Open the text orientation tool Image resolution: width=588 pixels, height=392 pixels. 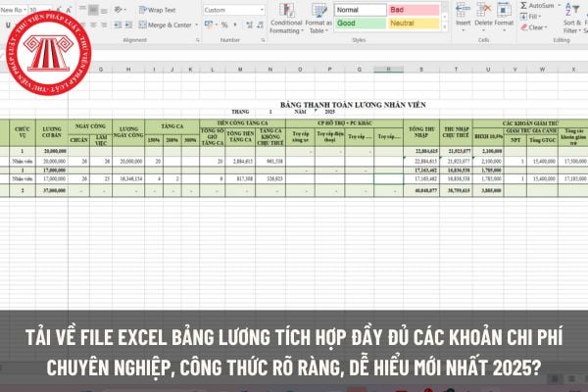pyautogui.click(x=120, y=10)
